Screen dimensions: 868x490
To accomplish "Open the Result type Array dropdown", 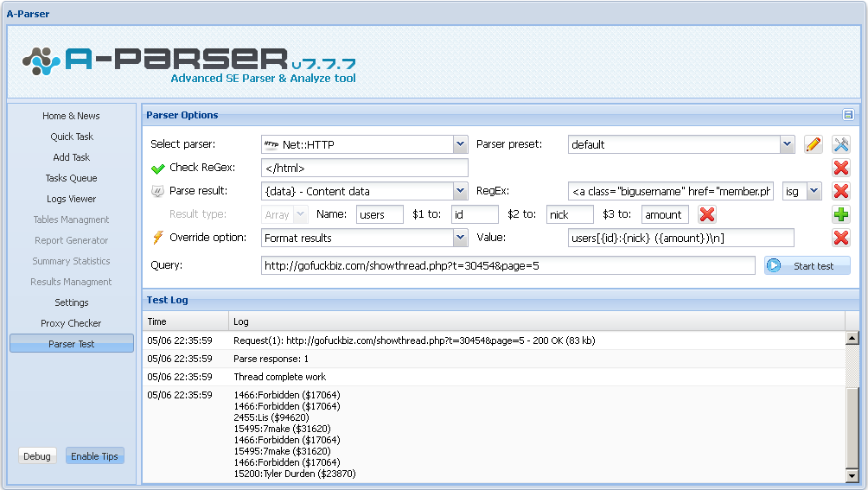I will (301, 214).
